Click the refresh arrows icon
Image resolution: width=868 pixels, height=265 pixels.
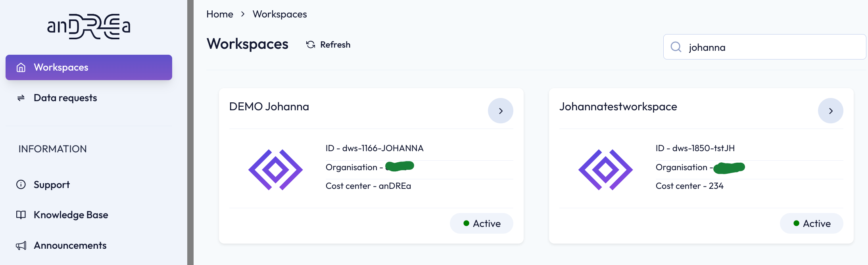(x=311, y=45)
